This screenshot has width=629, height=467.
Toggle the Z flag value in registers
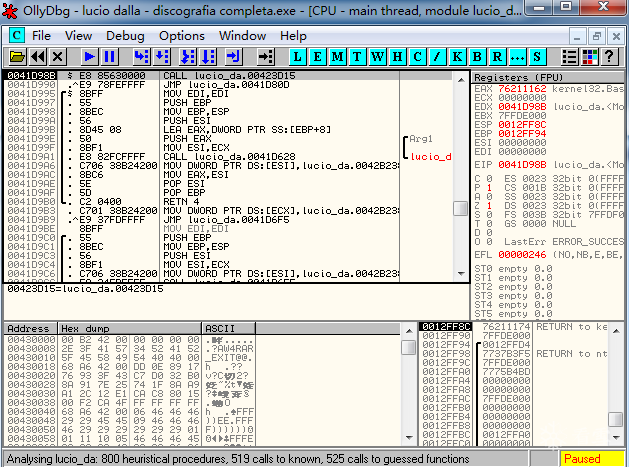(x=489, y=206)
